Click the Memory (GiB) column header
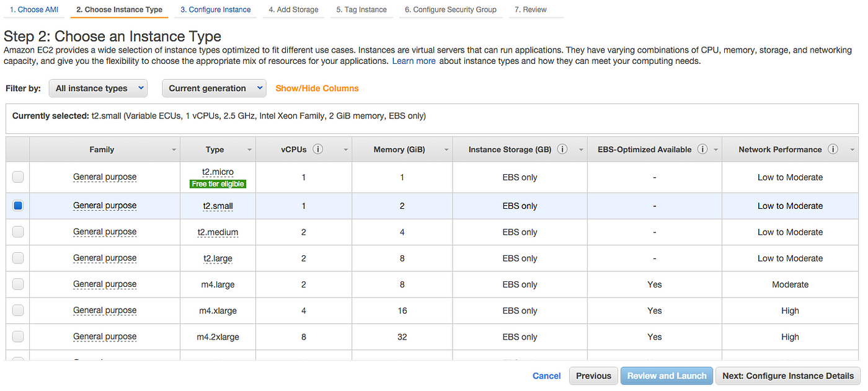 pyautogui.click(x=402, y=149)
